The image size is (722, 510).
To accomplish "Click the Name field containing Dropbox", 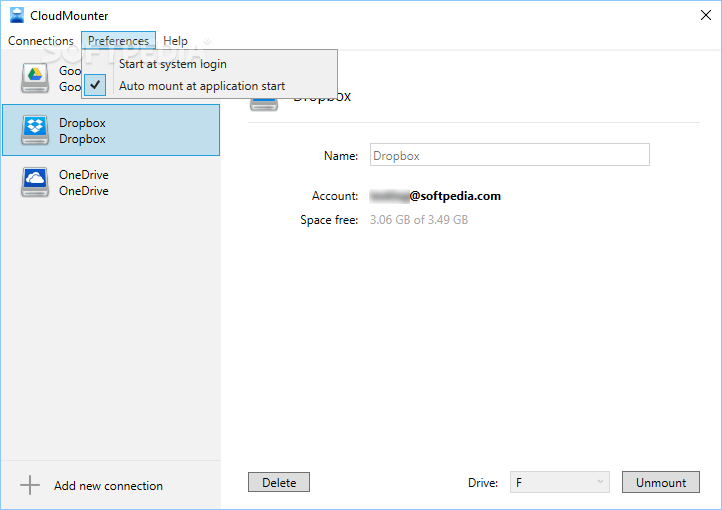I will [x=509, y=155].
